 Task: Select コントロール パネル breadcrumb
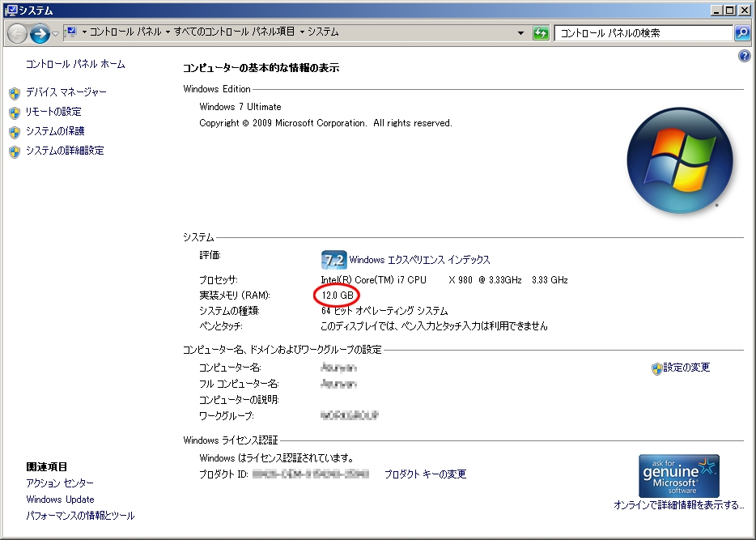(x=125, y=32)
